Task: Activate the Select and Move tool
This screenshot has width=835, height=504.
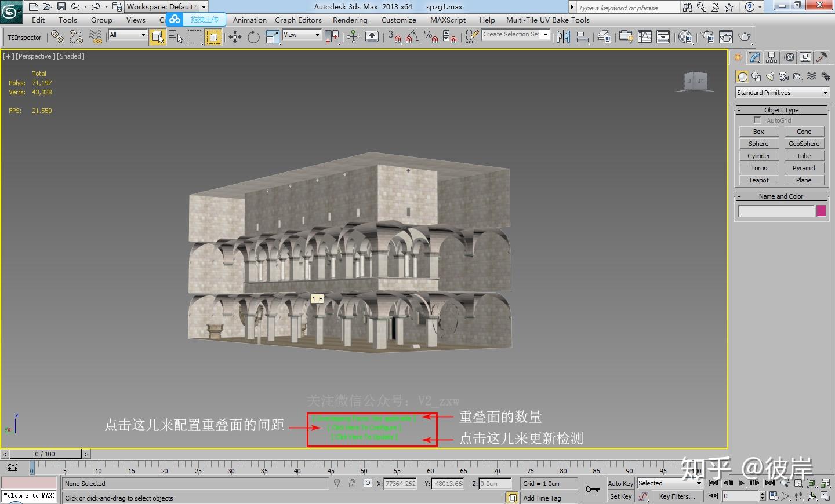Action: [x=235, y=38]
